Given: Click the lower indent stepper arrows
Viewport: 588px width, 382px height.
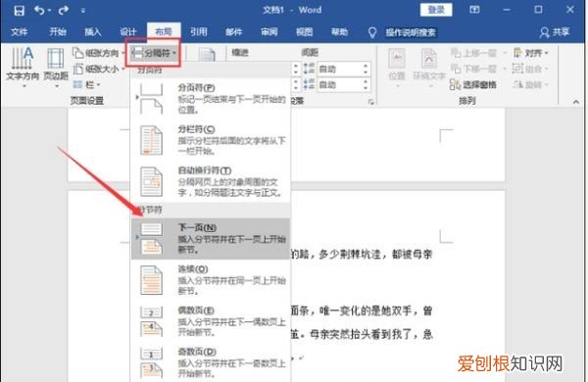Looking at the screenshot, I should click(x=296, y=84).
